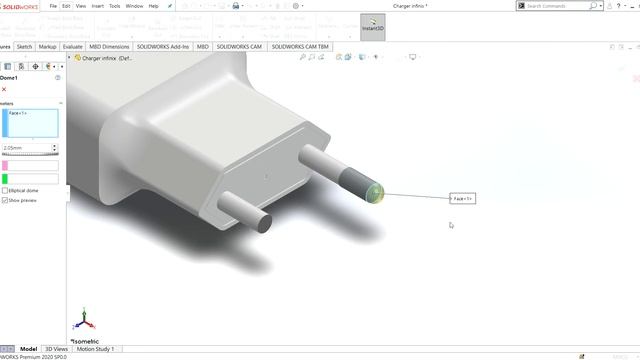This screenshot has width=640, height=360.
Task: Click the SOLIDWORKS logo
Action: tap(20, 7)
